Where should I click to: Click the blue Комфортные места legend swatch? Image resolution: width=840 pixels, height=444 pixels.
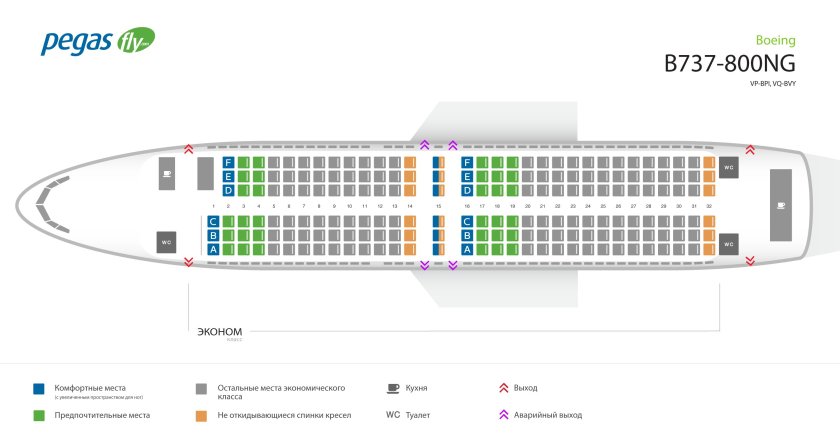tap(38, 388)
